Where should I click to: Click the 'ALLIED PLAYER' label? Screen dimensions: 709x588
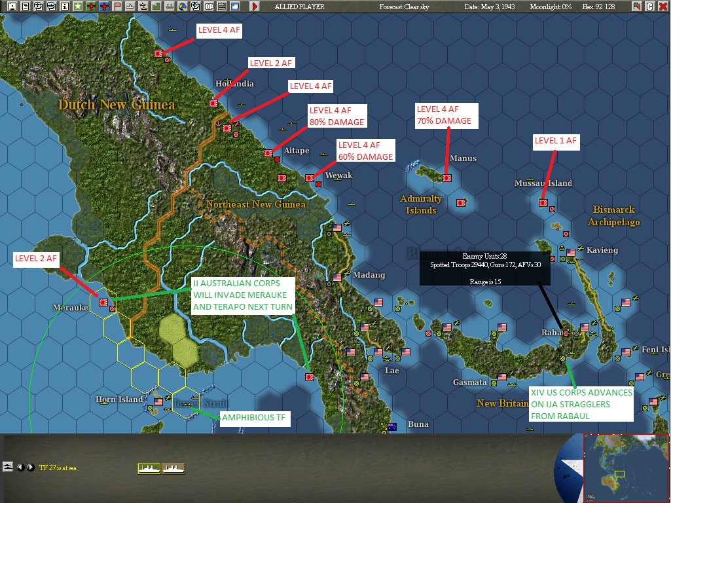[299, 7]
